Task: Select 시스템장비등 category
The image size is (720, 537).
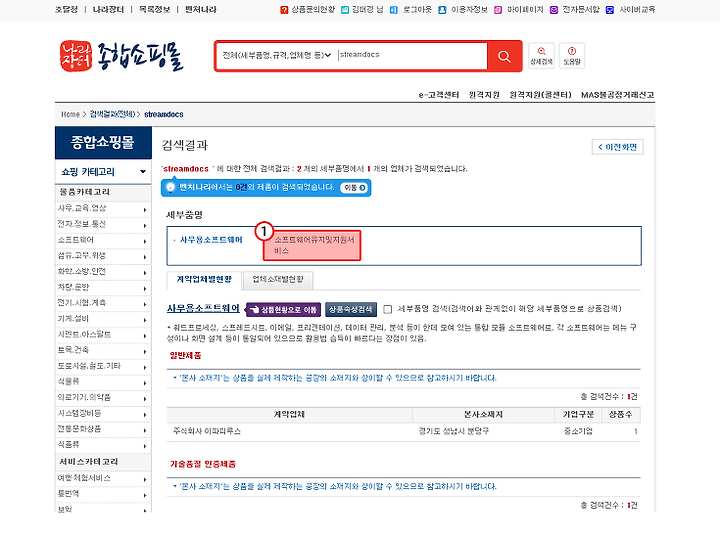Action: pyautogui.click(x=79, y=413)
